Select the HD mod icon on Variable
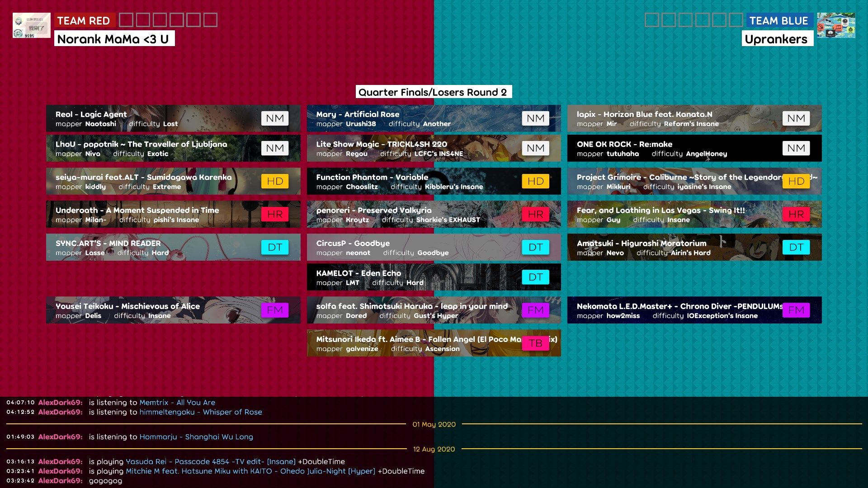Screen dimensions: 868x488 coord(535,181)
